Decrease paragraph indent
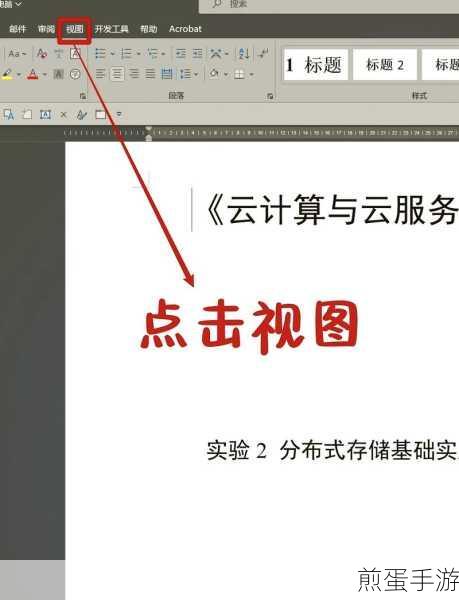The height and width of the screenshot is (600, 459). (181, 54)
